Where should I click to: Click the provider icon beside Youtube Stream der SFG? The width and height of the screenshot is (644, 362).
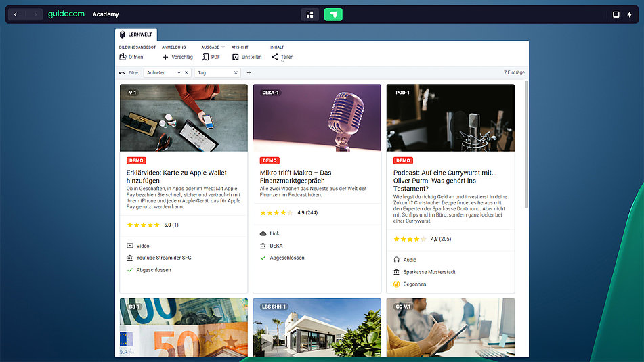click(x=130, y=258)
